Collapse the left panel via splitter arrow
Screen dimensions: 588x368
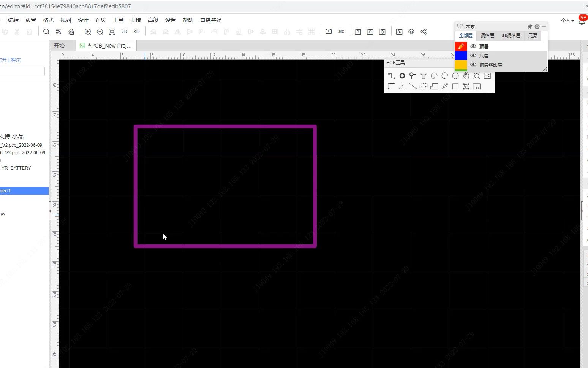click(50, 211)
